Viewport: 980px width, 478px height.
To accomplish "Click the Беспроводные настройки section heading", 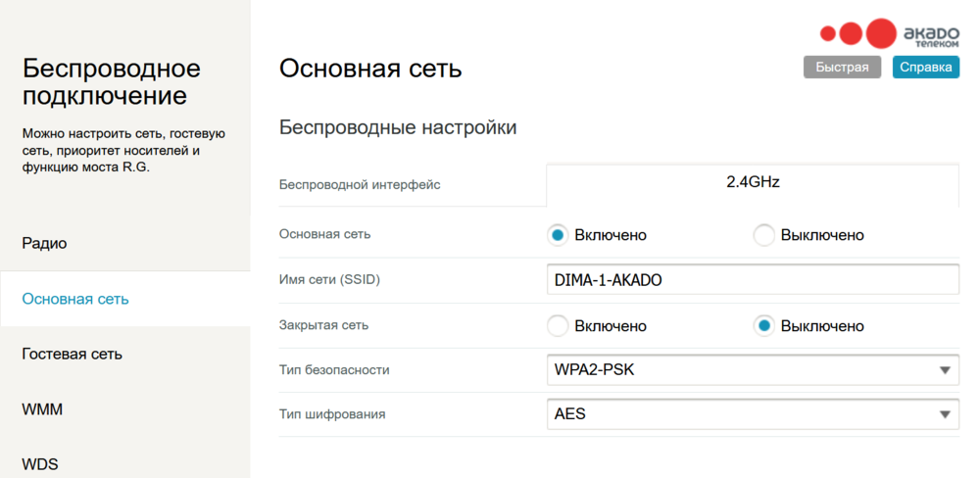I will click(398, 127).
